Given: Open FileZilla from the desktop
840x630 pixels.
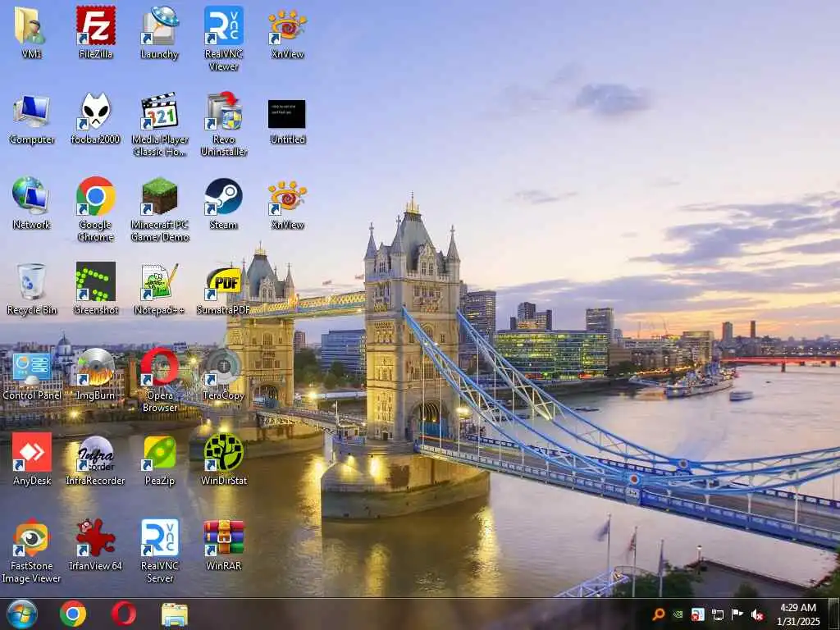Looking at the screenshot, I should click(95, 25).
